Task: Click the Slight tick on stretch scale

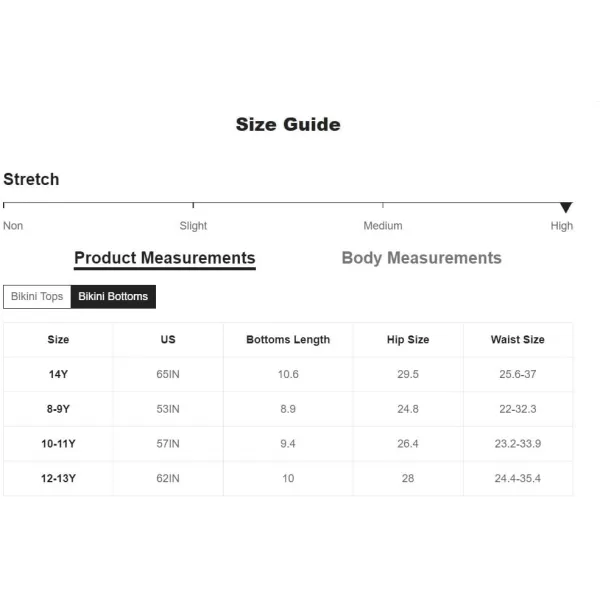Action: pos(193,205)
